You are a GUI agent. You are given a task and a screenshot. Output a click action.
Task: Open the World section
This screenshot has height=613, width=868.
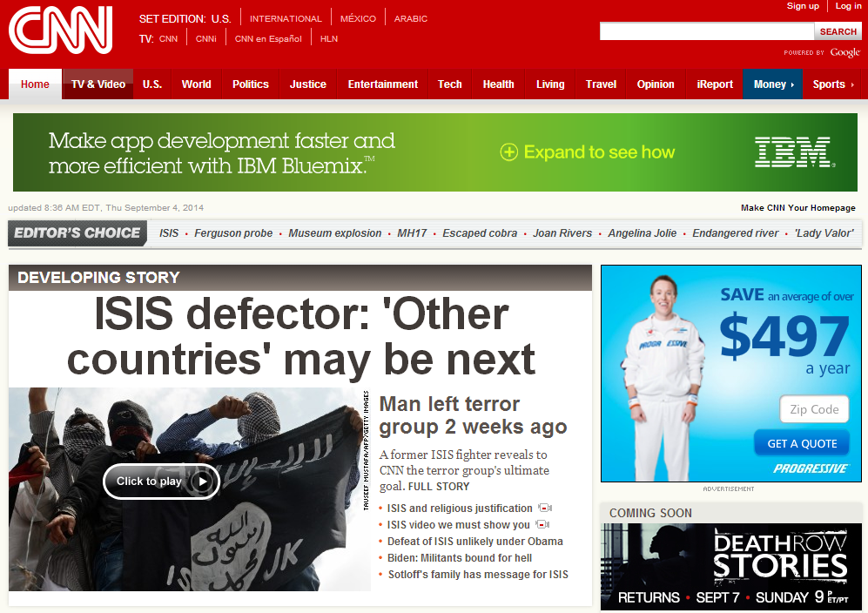197,84
